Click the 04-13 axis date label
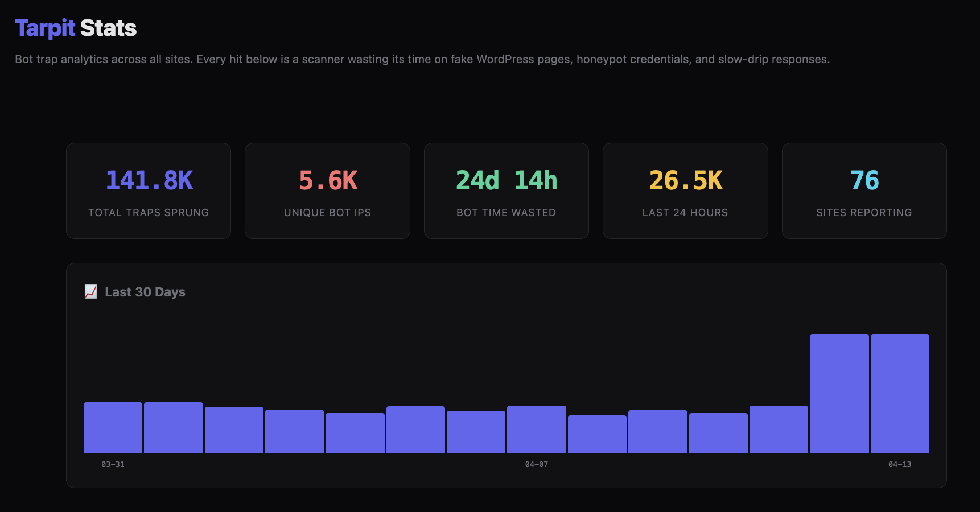This screenshot has height=512, width=980. click(x=900, y=464)
